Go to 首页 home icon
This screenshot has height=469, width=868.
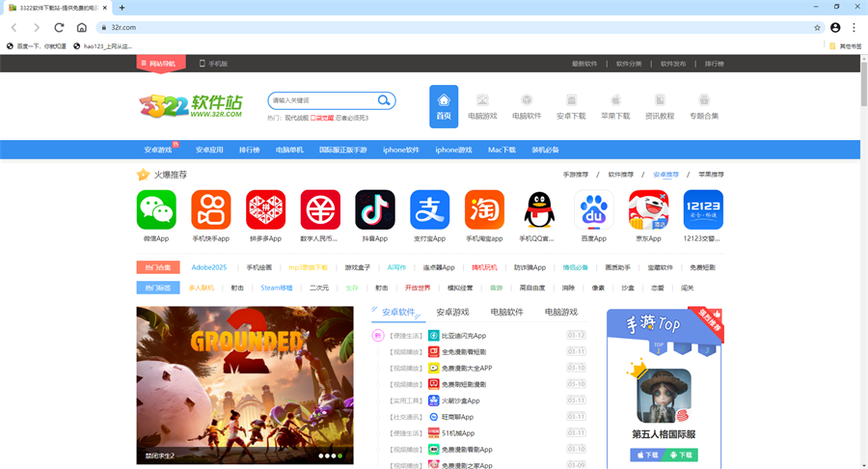444,106
